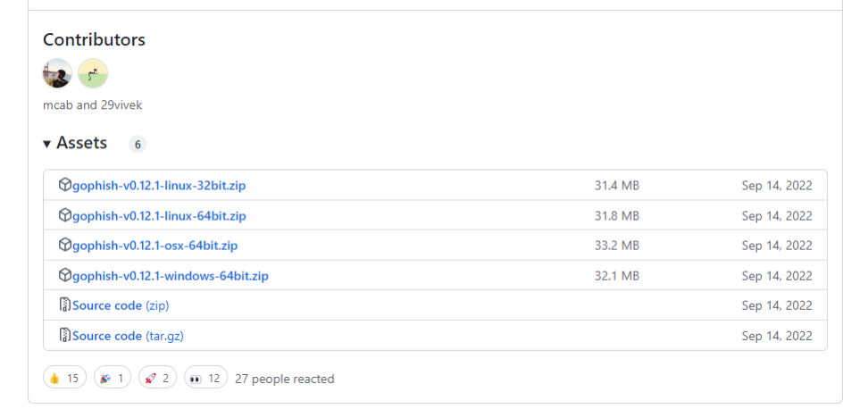Click the 31.4 MB file size
This screenshot has width=868, height=409.
coord(617,186)
